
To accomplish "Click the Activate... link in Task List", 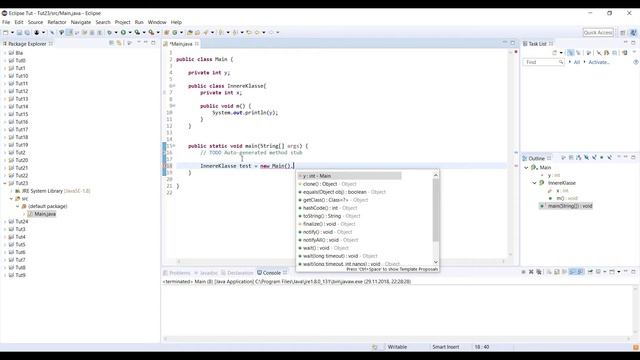I will point(599,62).
